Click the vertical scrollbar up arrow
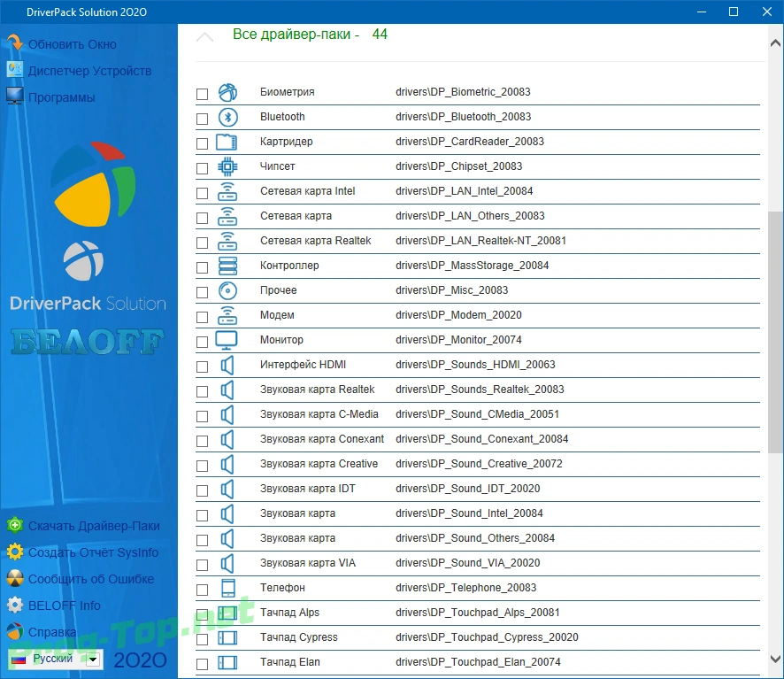The image size is (784, 679). pos(775,43)
